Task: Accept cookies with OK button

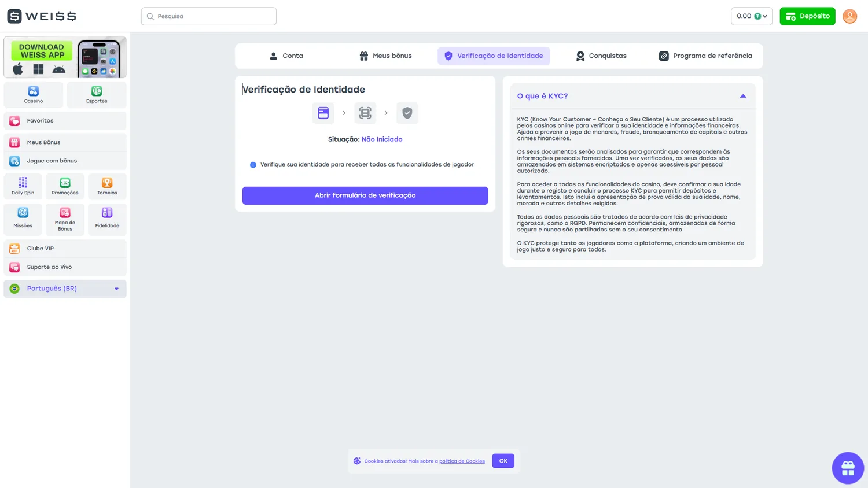Action: coord(503,461)
